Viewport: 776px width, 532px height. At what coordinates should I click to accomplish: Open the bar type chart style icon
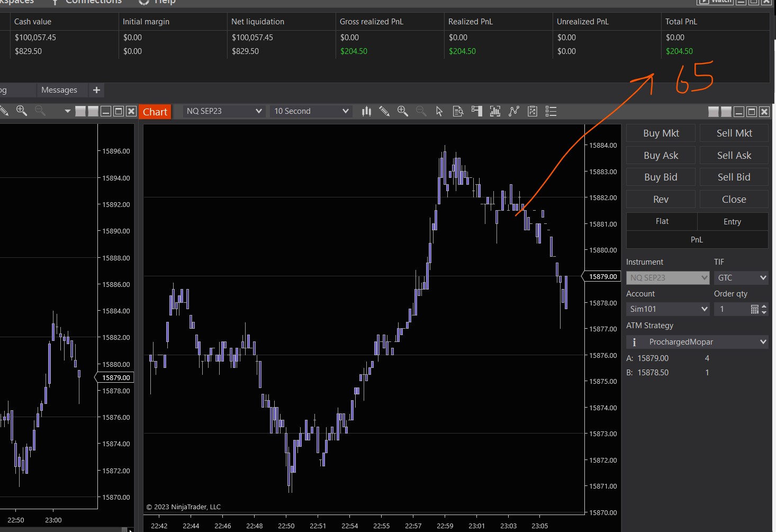(366, 111)
